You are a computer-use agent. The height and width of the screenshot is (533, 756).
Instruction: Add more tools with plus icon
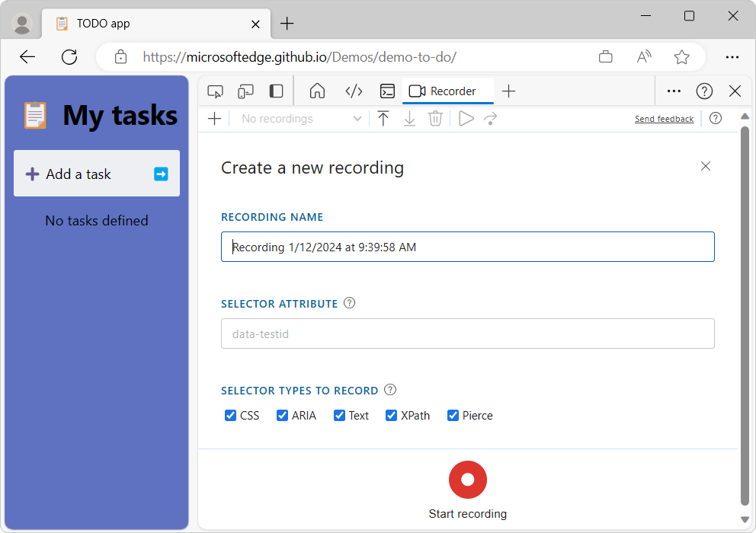point(508,91)
